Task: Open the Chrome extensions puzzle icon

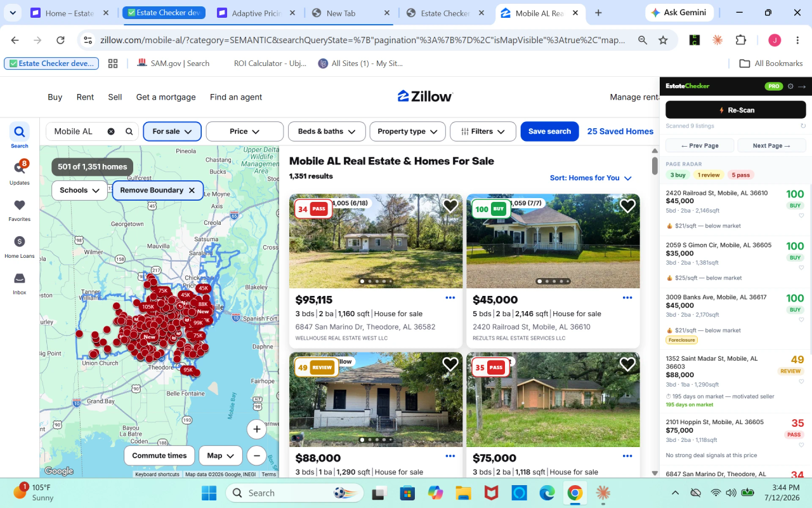Action: click(740, 40)
